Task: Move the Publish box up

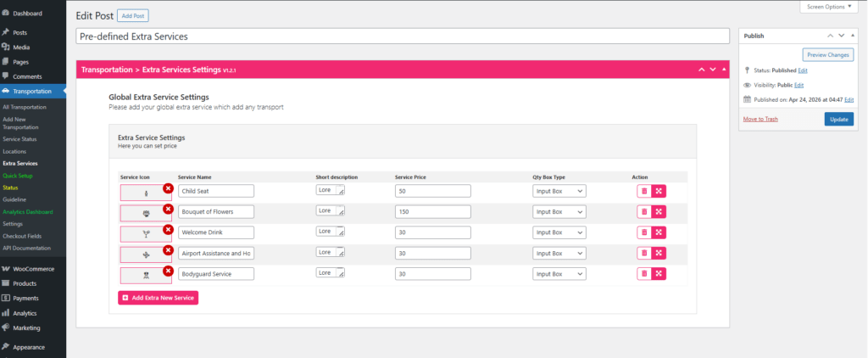Action: [x=830, y=36]
